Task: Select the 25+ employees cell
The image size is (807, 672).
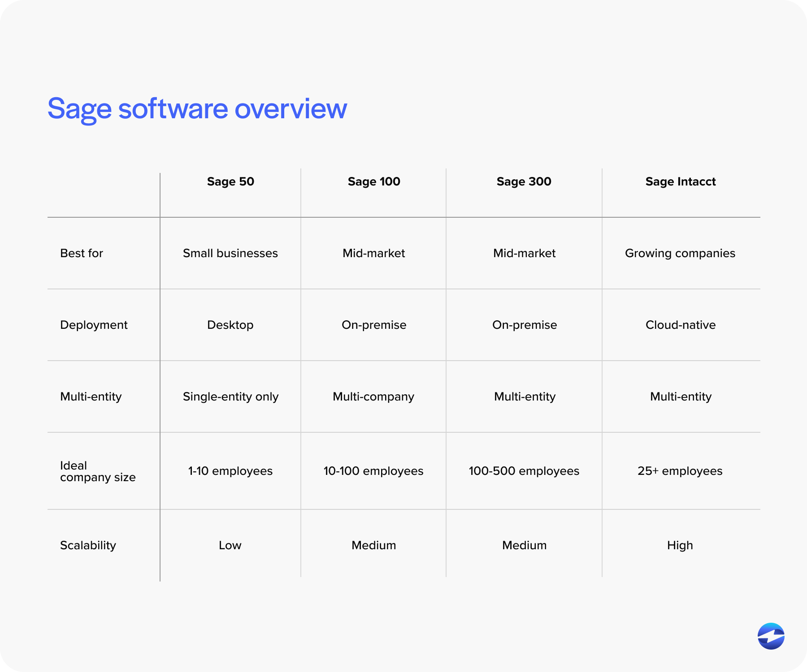Action: click(x=680, y=471)
